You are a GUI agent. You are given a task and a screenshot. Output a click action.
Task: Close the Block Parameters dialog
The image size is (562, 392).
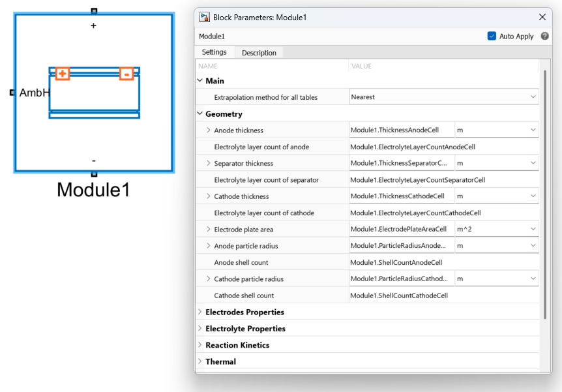coord(542,17)
